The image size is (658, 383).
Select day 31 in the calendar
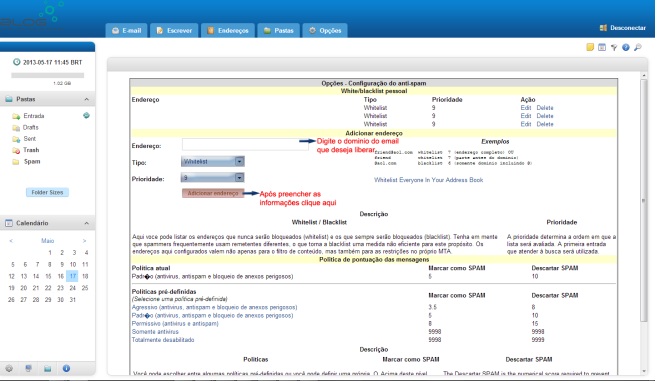73,300
